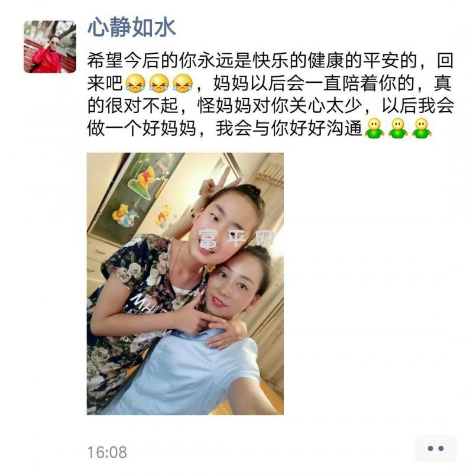
Task: Click the first crying emoji after 来吧
Action: click(135, 83)
